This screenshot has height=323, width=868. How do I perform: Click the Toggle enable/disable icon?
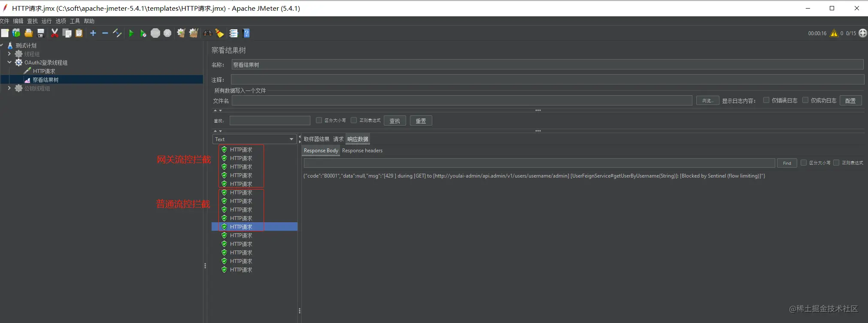[117, 33]
